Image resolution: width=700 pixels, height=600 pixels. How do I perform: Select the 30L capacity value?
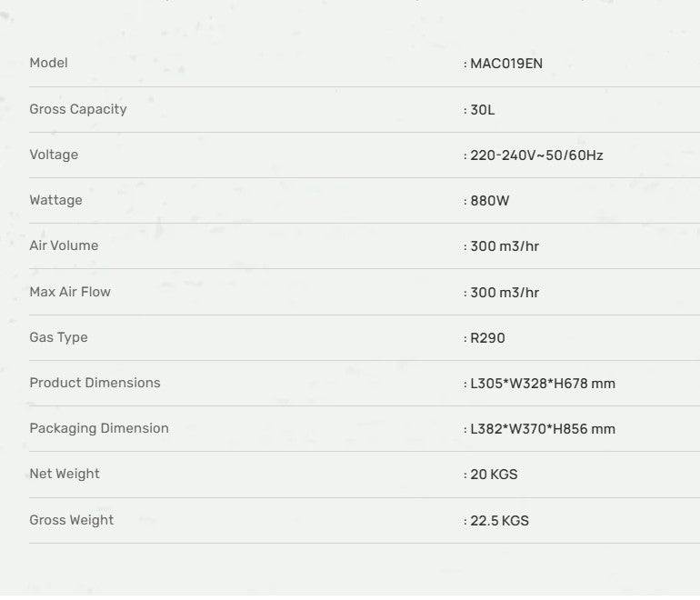coord(482,110)
